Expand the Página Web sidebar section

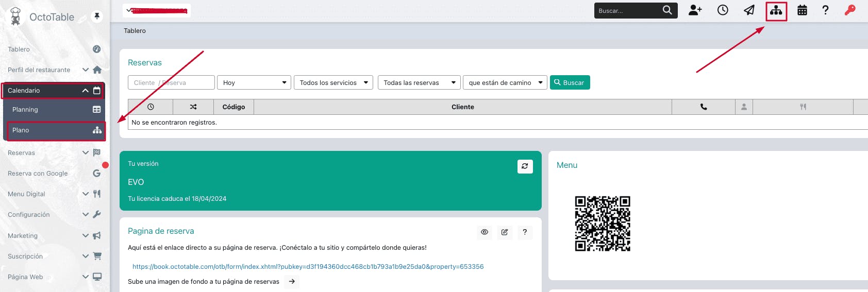86,277
